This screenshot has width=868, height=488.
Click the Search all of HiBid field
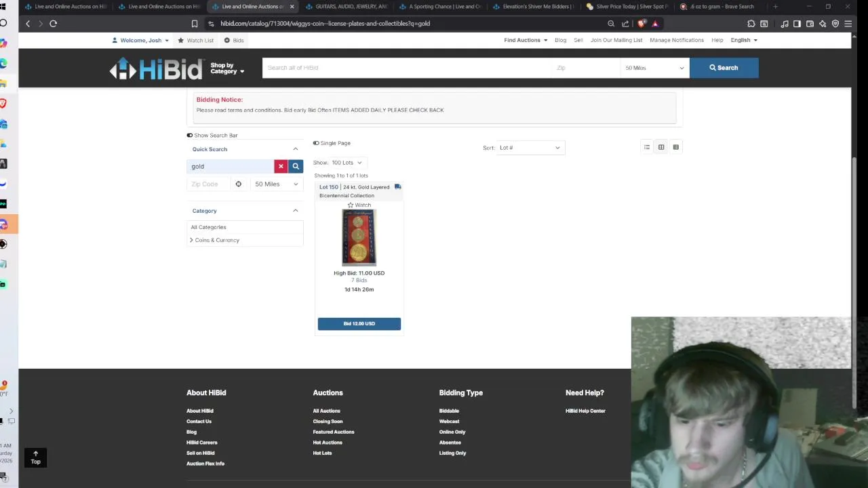click(x=406, y=68)
